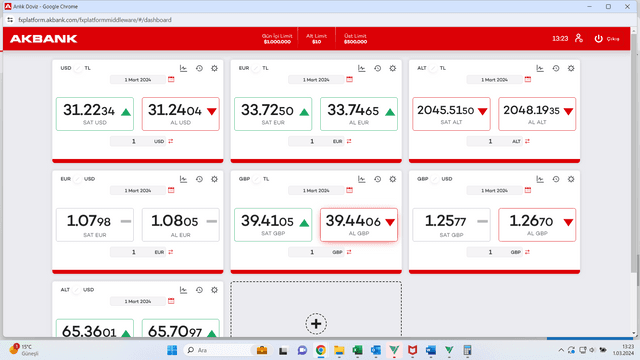Open chart icon on USD/TL card
Screen dimensions: 640x360
[183, 68]
